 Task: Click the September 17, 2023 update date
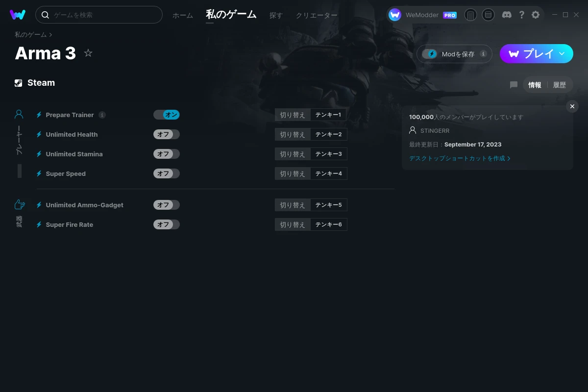473,145
